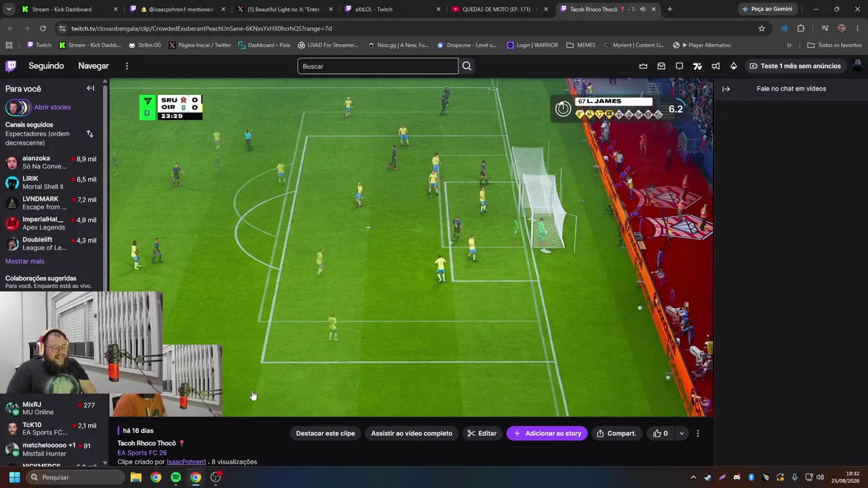This screenshot has height=488, width=868.
Task: Open Todos os favoritos folder
Action: click(834, 45)
